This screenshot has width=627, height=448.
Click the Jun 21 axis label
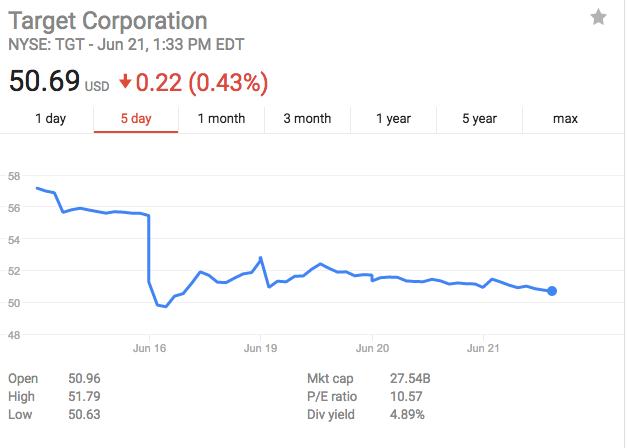pyautogui.click(x=484, y=348)
